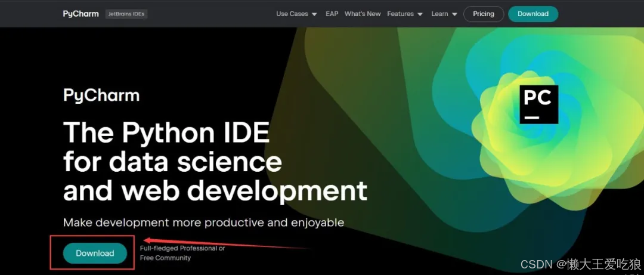Viewport: 644px width, 275px height.
Task: Go to the EAP page
Action: (332, 14)
